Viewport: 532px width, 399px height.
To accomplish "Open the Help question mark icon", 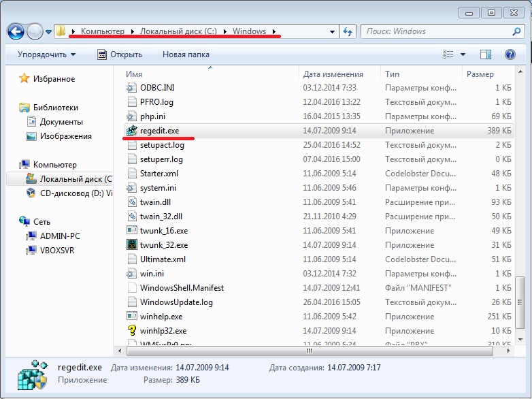I will (510, 54).
